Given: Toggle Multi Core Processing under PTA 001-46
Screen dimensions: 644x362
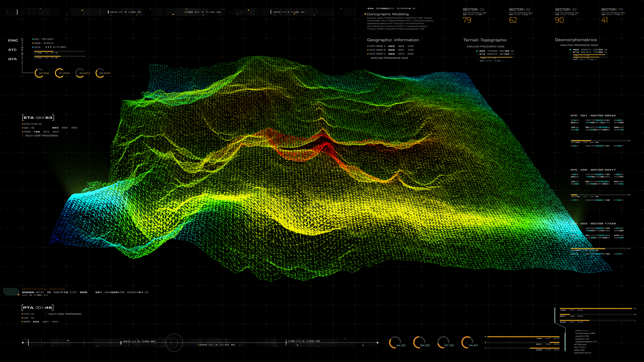Looking at the screenshot, I should click(x=46, y=314).
